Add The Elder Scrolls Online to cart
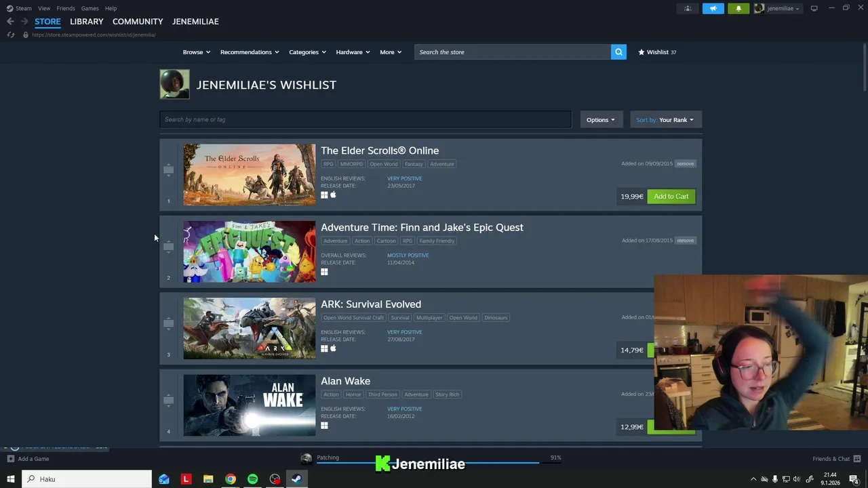Viewport: 868px width, 488px height. (671, 197)
